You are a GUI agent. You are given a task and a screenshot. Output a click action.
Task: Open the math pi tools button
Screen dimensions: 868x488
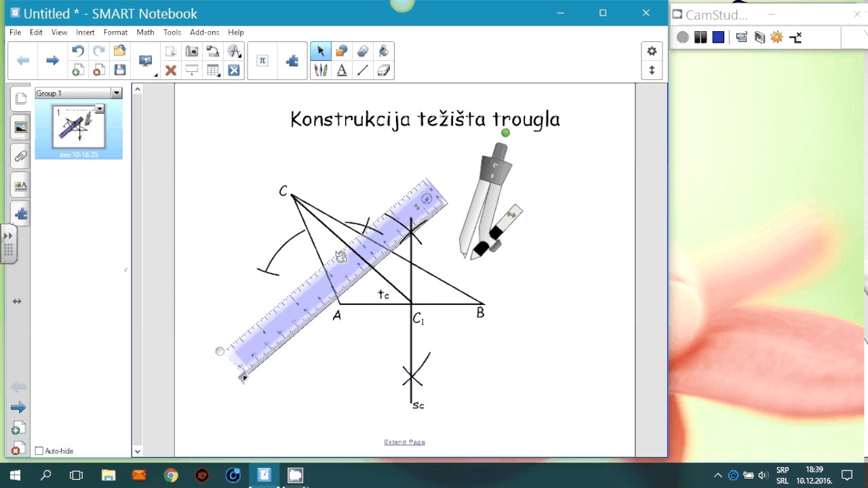point(262,60)
